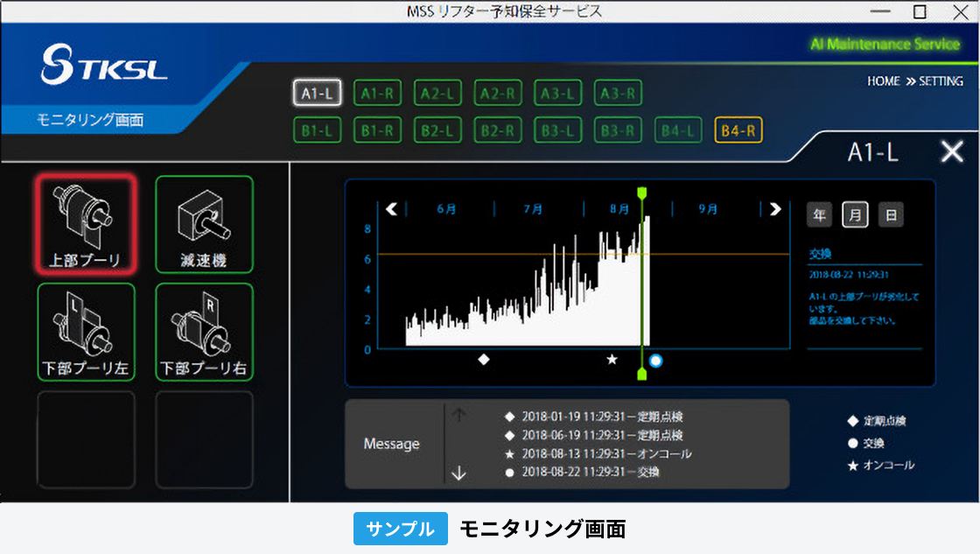This screenshot has width=980, height=554.
Task: Switch chart to 日 (day) view
Action: tap(891, 214)
